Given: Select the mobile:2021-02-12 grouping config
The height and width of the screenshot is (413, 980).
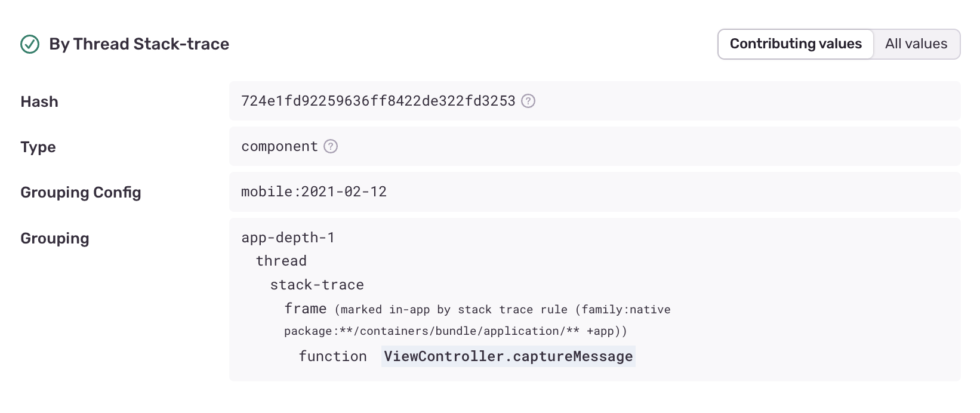Looking at the screenshot, I should pos(313,192).
